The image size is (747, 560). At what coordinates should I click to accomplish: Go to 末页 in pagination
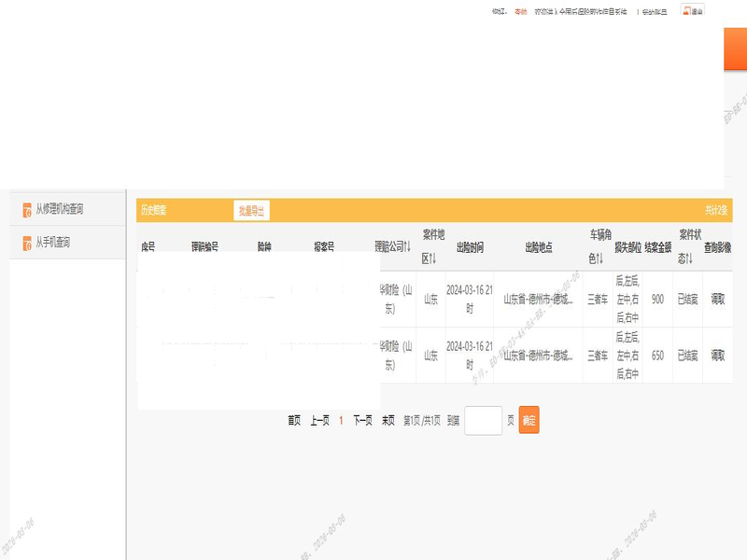[x=388, y=421]
